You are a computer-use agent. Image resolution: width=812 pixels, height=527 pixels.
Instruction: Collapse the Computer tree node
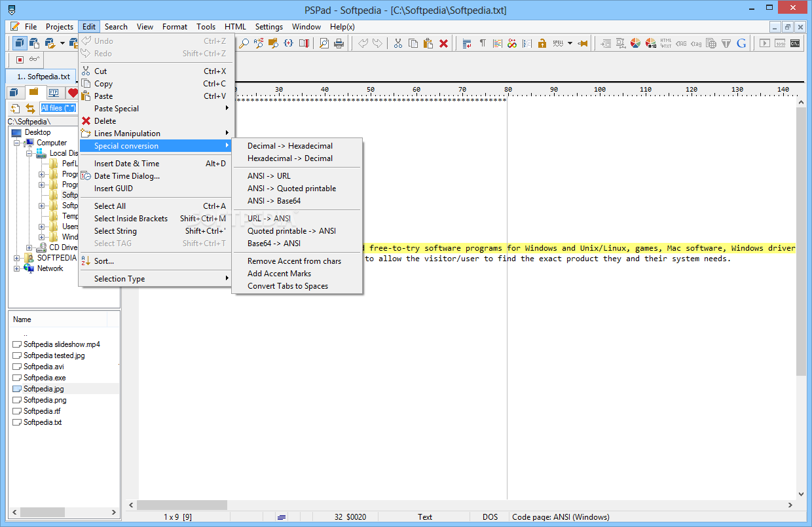tap(17, 143)
